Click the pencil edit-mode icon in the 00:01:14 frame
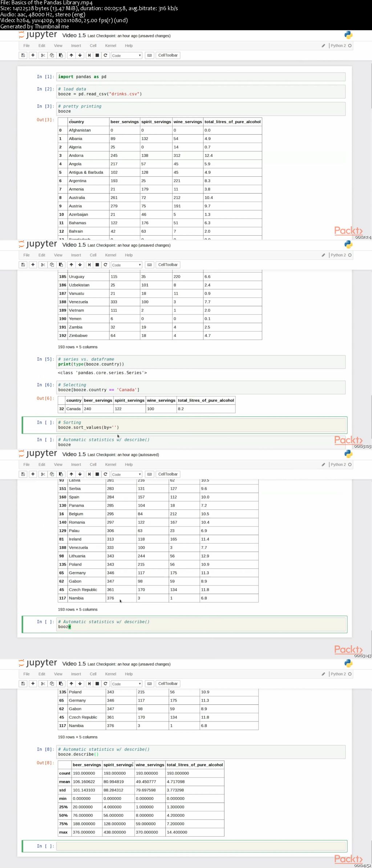This screenshot has width=372, height=868. click(323, 46)
